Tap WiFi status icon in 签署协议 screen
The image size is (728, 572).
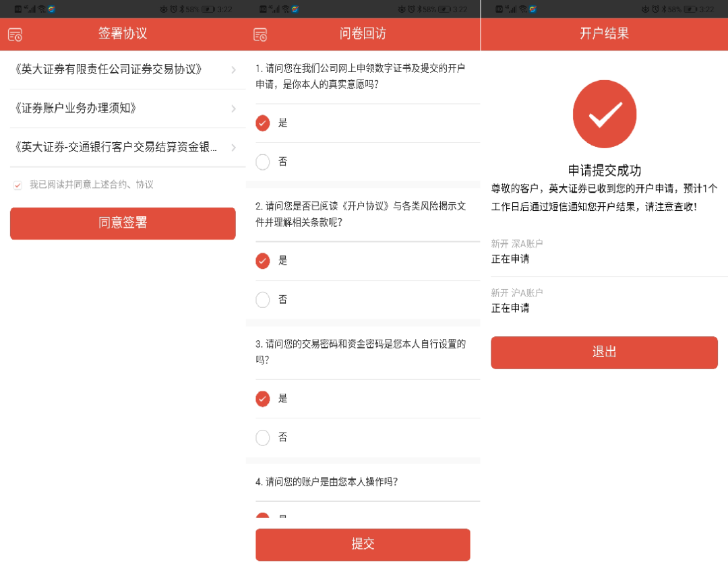42,9
